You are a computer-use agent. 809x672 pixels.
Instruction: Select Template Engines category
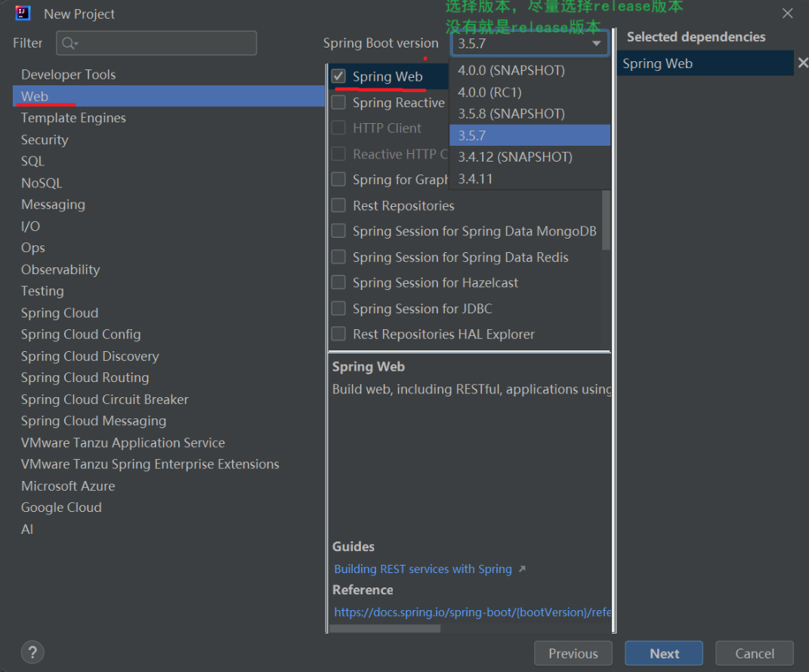click(x=168, y=118)
